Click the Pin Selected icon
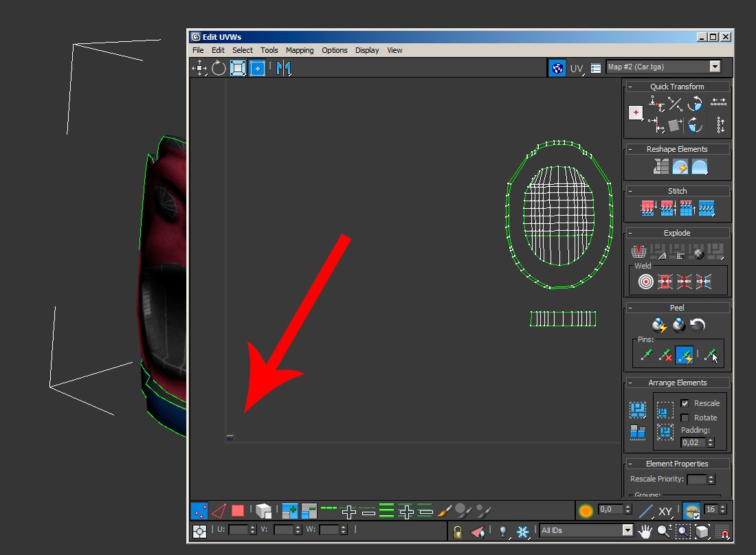 coord(647,356)
